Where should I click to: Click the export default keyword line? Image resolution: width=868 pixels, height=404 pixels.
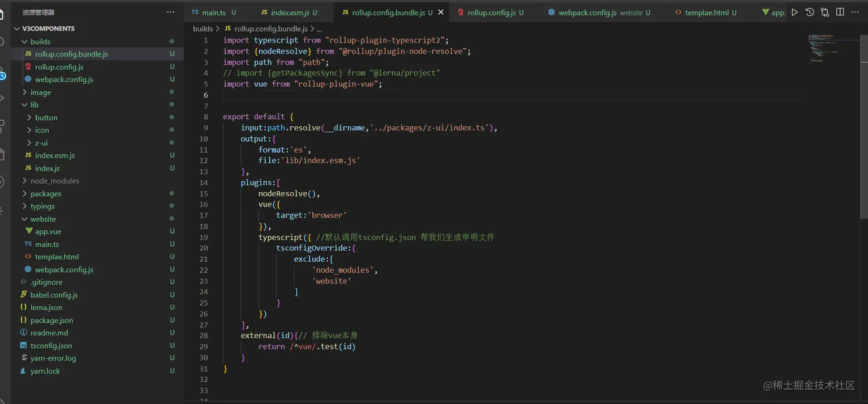tap(258, 116)
